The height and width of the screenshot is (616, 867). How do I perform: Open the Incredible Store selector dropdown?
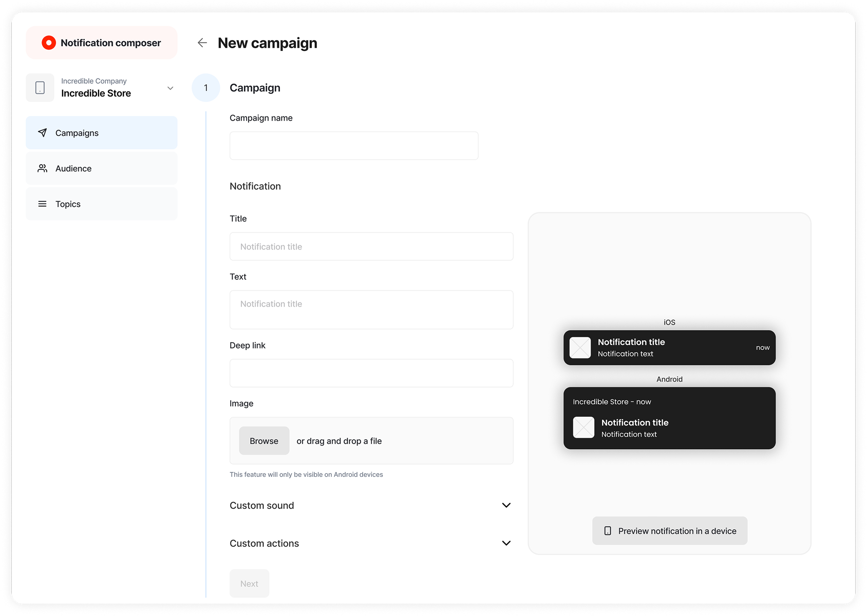(x=170, y=88)
